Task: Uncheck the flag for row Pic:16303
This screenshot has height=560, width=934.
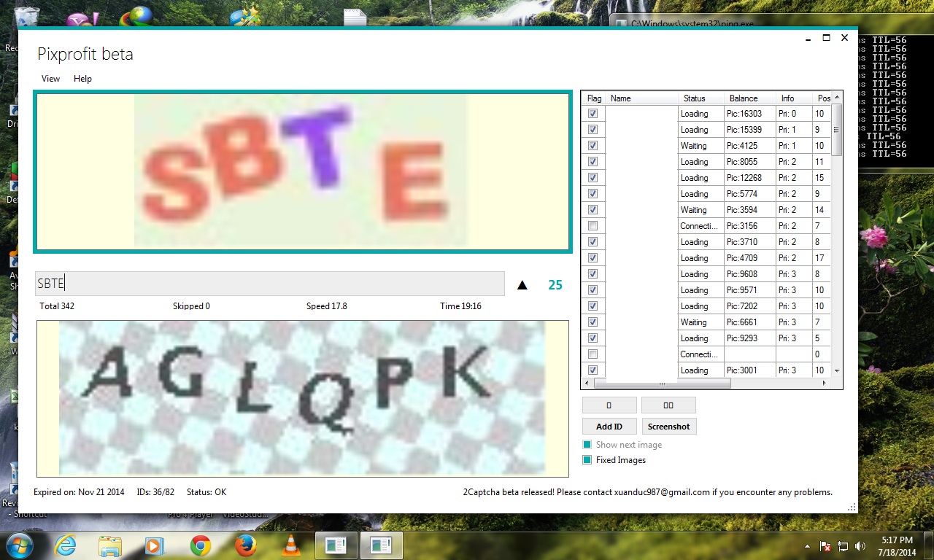Action: 593,114
